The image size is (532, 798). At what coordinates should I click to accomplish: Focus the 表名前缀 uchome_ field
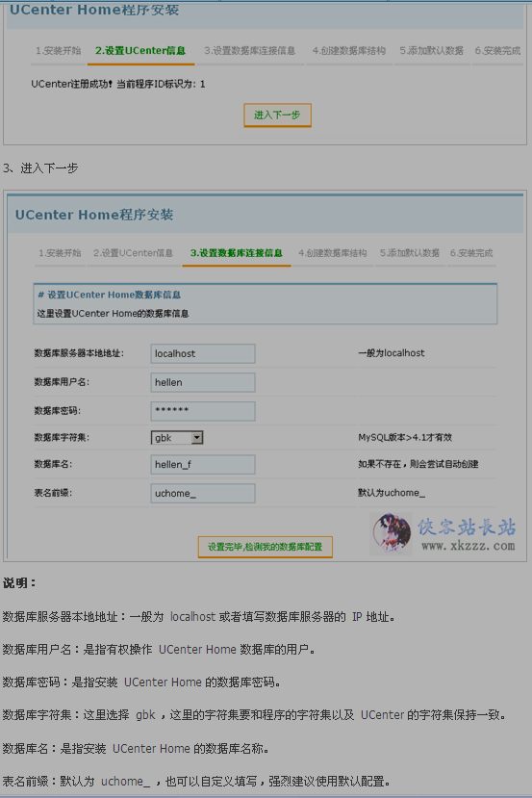coord(203,493)
